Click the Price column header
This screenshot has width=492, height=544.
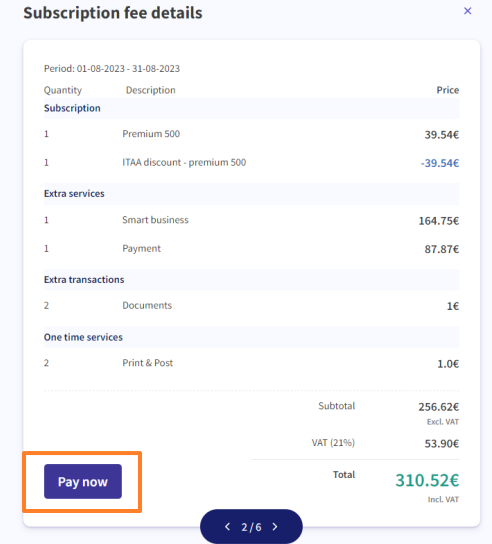coord(448,90)
